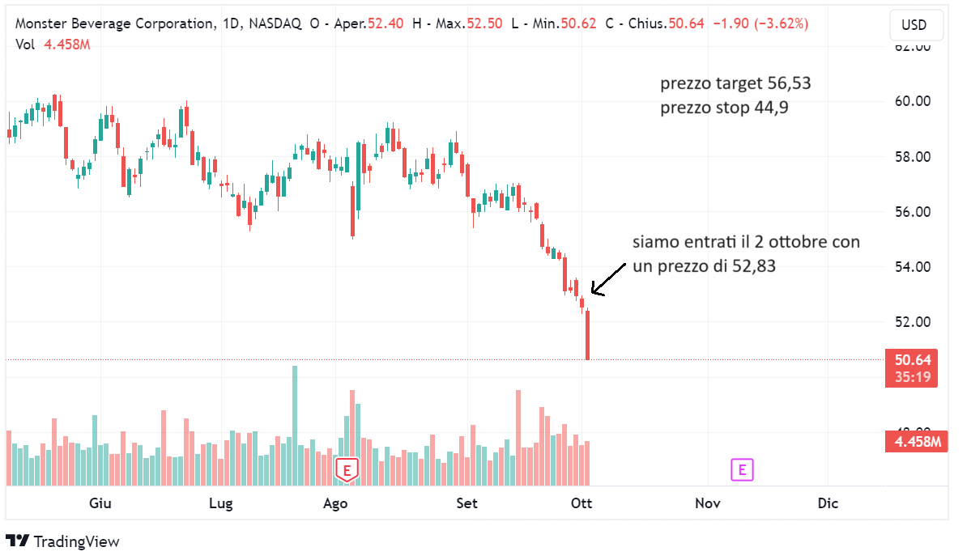Screen dimensions: 967x560
Task: Click the red earnings E marker in August
Action: pyautogui.click(x=347, y=470)
